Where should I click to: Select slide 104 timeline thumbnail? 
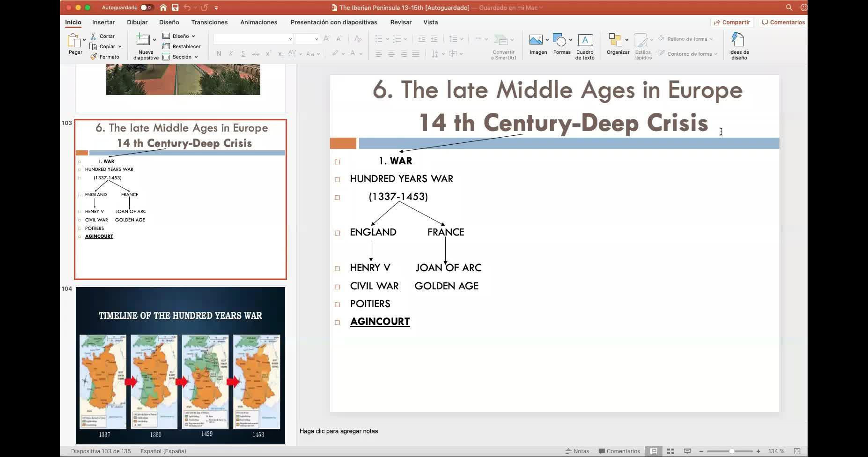(x=180, y=365)
